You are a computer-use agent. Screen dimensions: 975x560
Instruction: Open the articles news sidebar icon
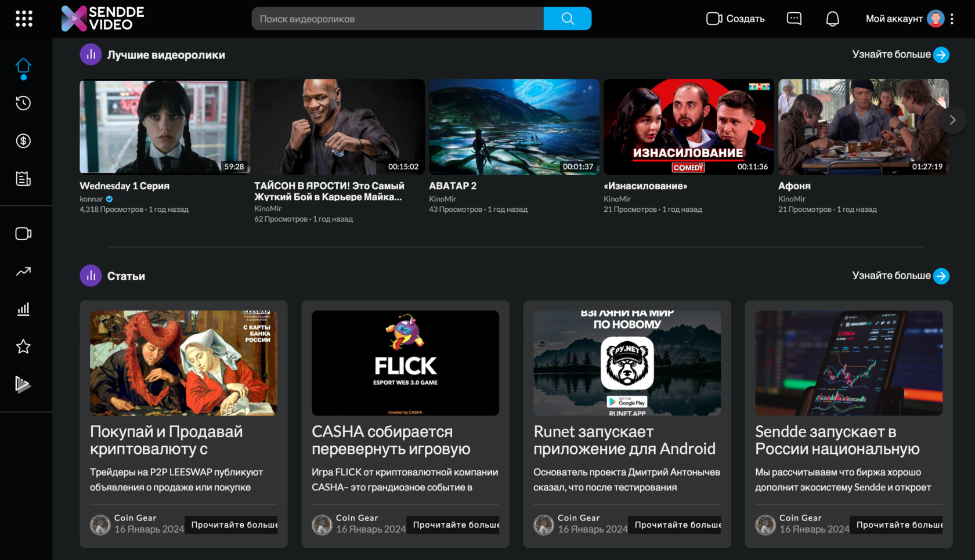click(23, 179)
